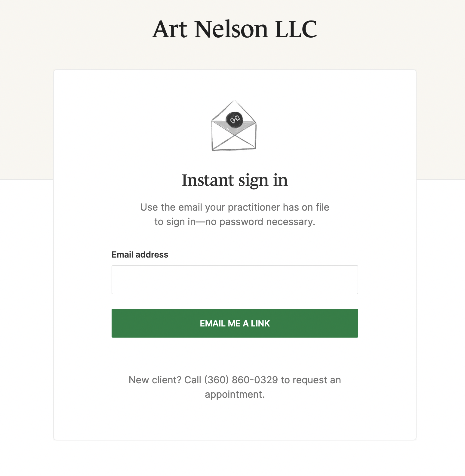Click the Art Nelson LLC page title
The height and width of the screenshot is (476, 465).
(234, 29)
